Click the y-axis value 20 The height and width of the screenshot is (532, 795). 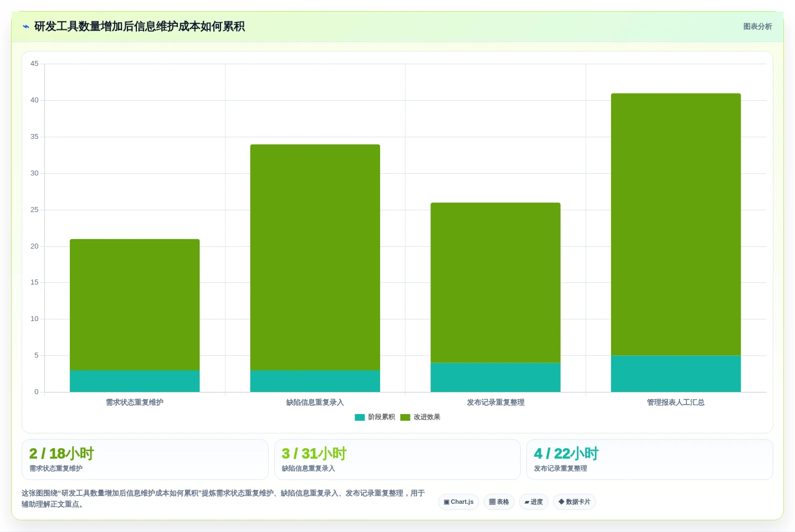point(34,246)
